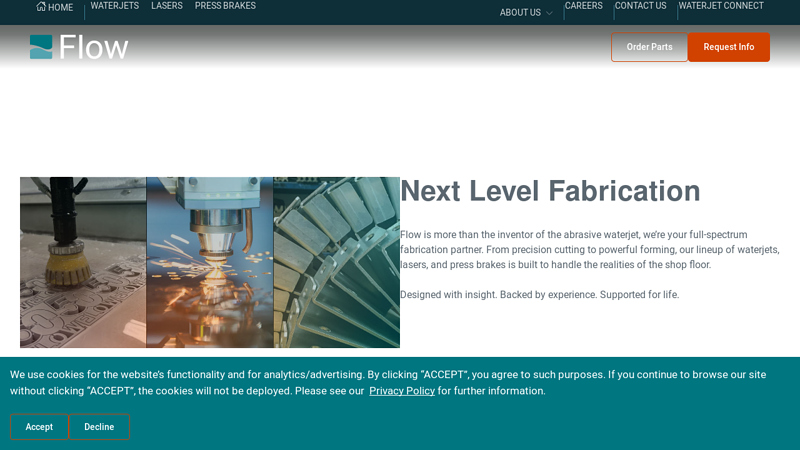Image resolution: width=800 pixels, height=450 pixels.
Task: Click the orange Request Info button
Action: coord(728,47)
